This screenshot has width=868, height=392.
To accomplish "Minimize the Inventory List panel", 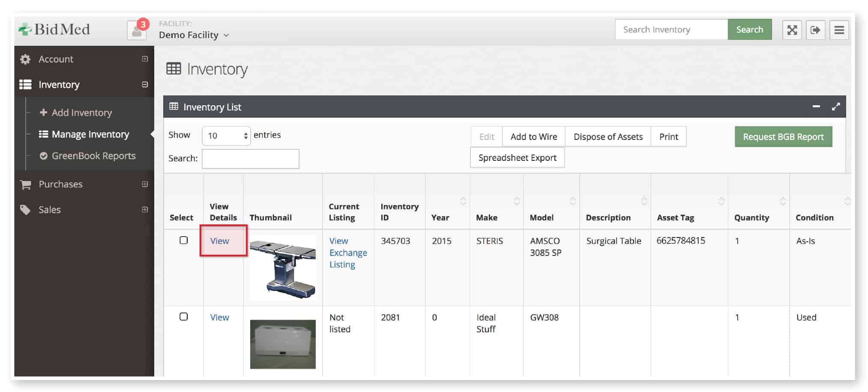I will pos(816,107).
